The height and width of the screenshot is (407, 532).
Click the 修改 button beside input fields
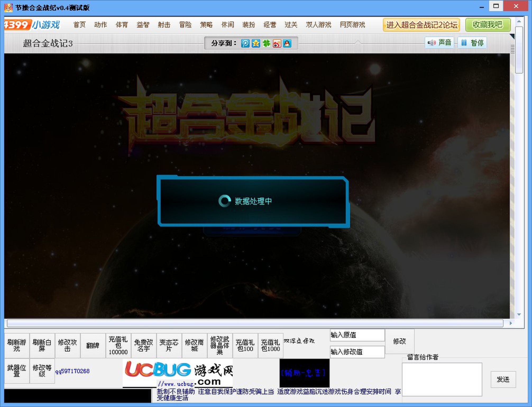[400, 341]
